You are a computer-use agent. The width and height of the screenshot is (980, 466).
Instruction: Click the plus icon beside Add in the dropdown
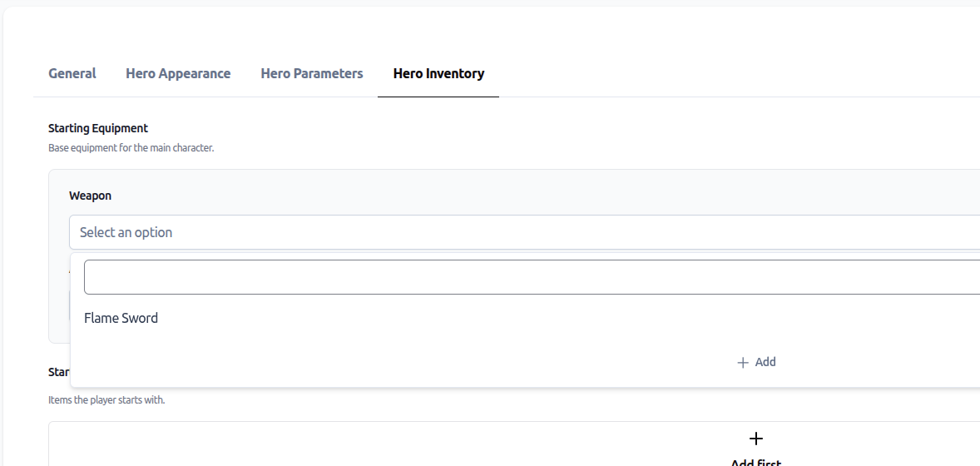click(x=743, y=363)
